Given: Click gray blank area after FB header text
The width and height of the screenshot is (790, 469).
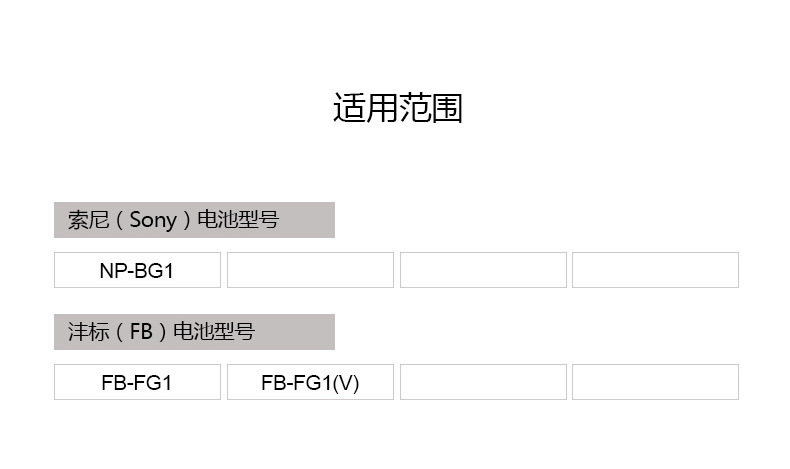Looking at the screenshot, I should click(x=295, y=332).
